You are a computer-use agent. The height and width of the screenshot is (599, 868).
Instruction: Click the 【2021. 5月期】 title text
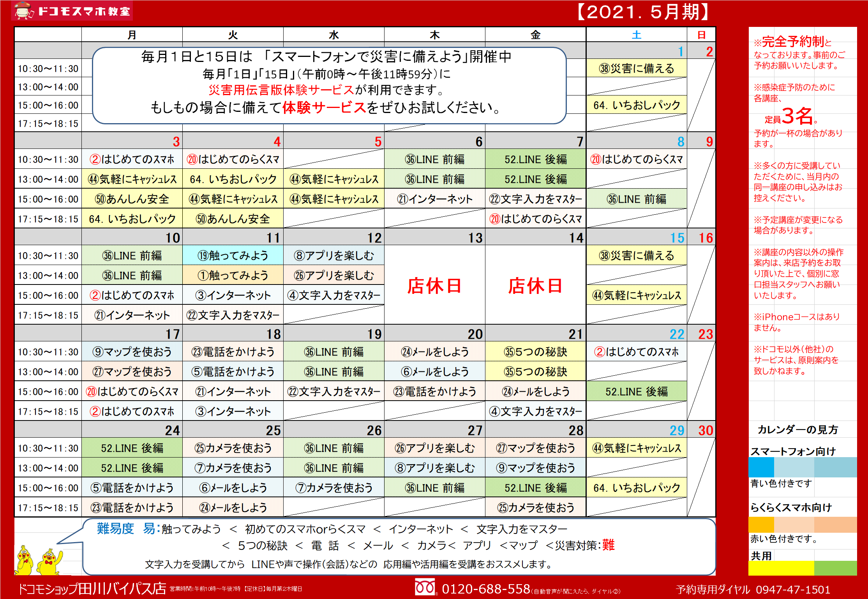click(x=643, y=12)
